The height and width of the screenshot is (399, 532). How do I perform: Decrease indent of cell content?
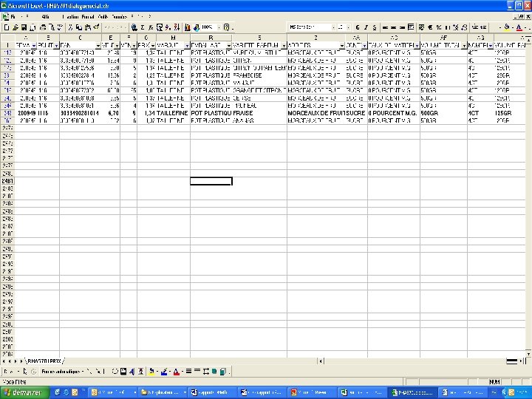(x=475, y=27)
